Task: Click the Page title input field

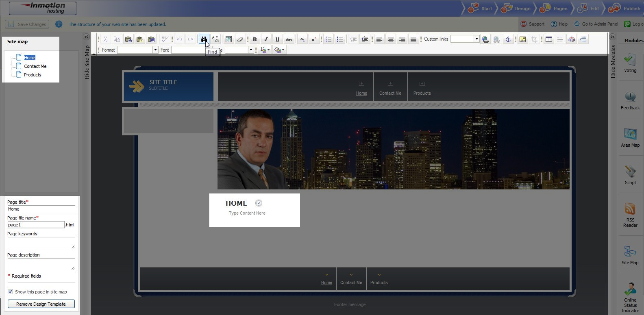Action: click(x=41, y=209)
